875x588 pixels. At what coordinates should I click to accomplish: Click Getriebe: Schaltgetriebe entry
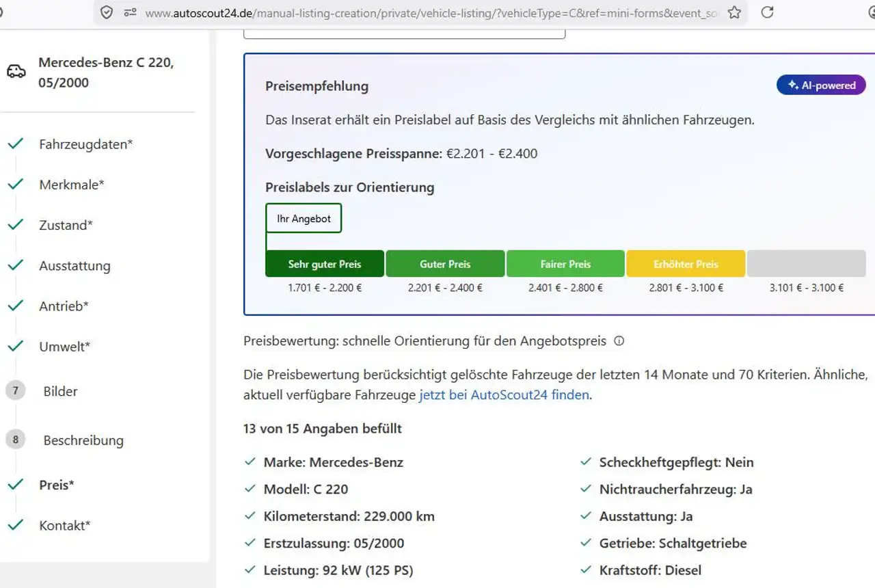click(x=673, y=544)
